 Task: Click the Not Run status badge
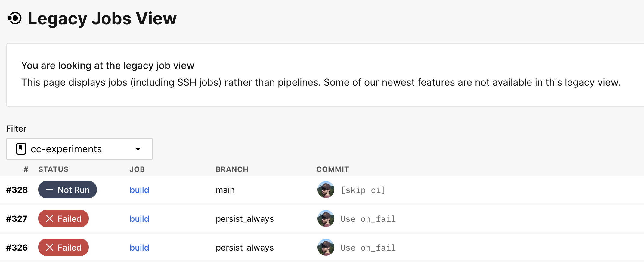[67, 190]
